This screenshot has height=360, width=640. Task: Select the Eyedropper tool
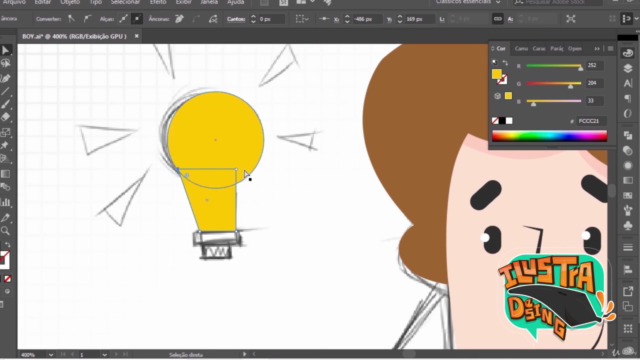[x=5, y=217]
